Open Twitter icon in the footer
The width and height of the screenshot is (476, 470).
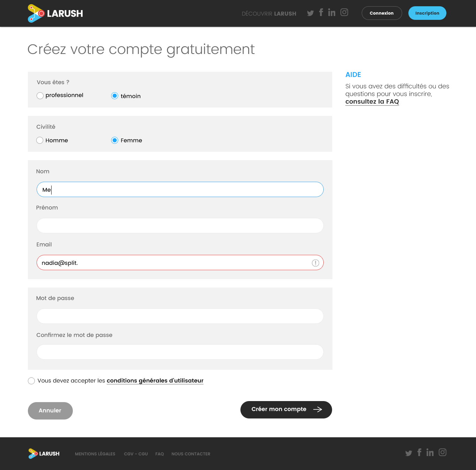click(x=409, y=453)
